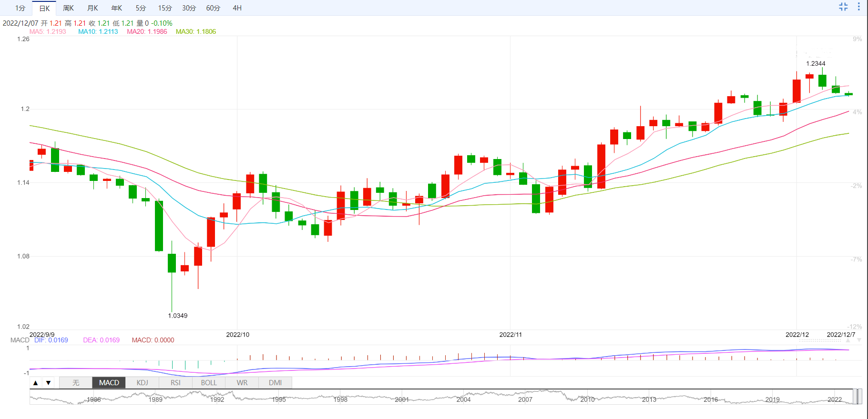
Task: Click the black down arrow beside indicator tabs
Action: pos(48,383)
